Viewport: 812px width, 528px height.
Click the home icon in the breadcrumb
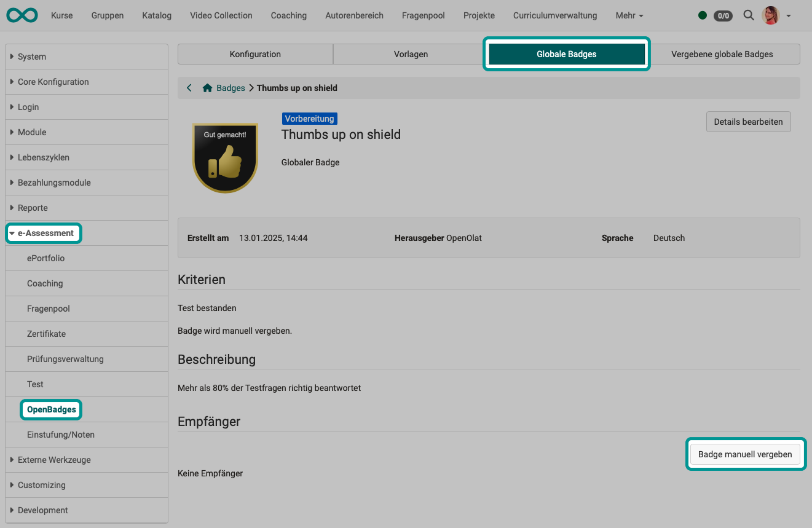point(207,88)
